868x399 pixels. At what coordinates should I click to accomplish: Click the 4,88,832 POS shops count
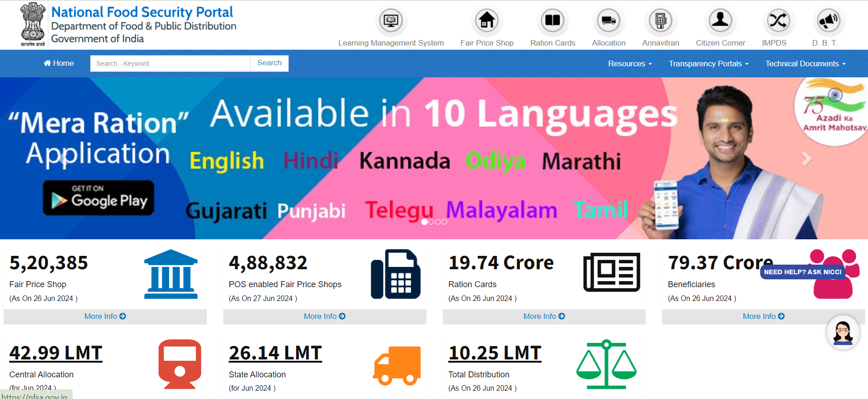[268, 263]
